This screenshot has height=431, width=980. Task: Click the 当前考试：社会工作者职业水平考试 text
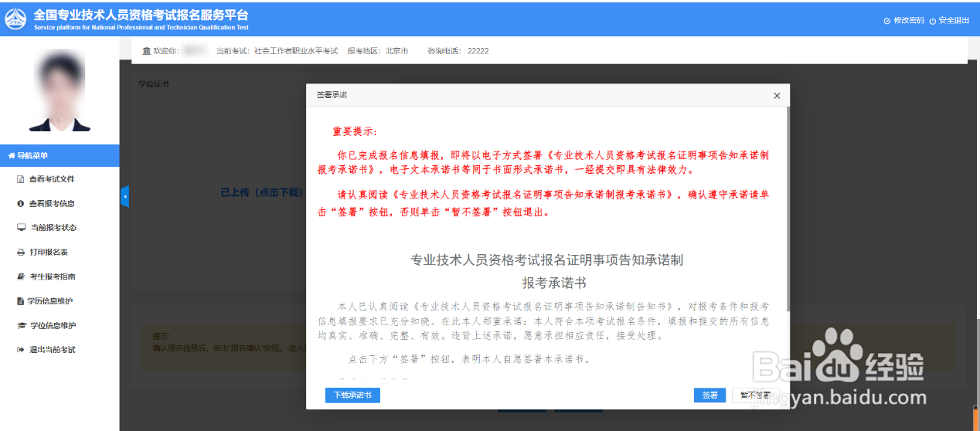[x=277, y=51]
